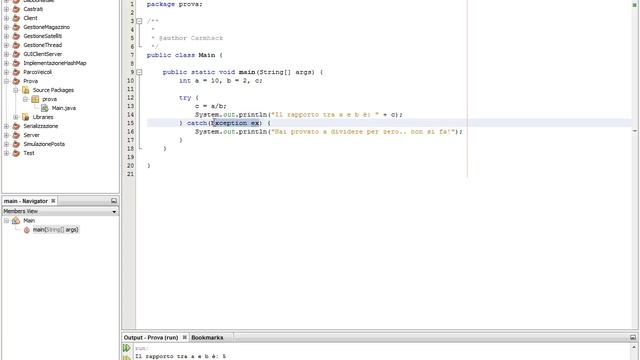The width and height of the screenshot is (640, 360).
Task: Click the highlighted 'Exception ex' text
Action: coord(235,123)
